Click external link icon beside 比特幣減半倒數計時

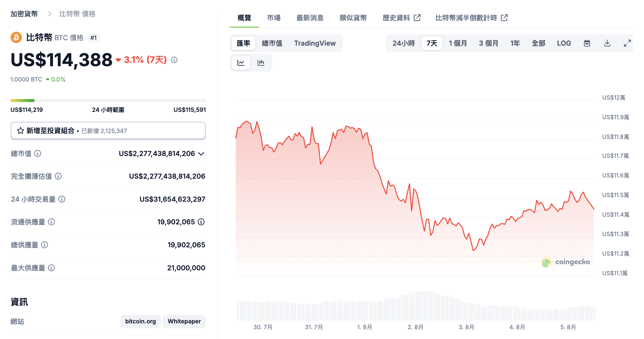tap(504, 18)
